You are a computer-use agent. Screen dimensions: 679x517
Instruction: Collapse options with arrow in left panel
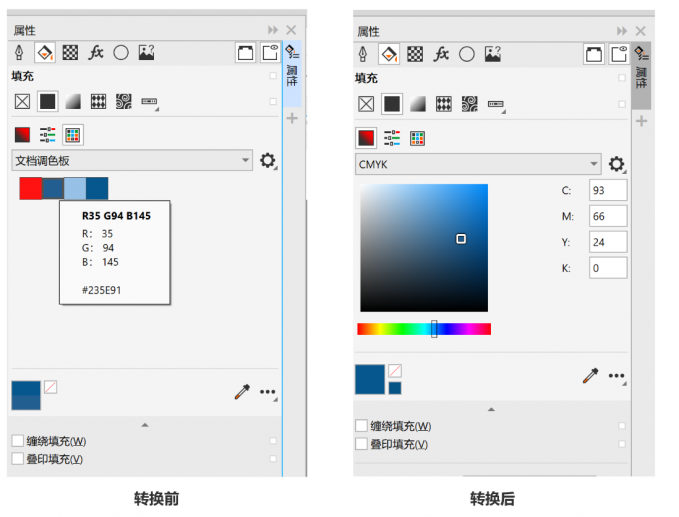point(145,425)
